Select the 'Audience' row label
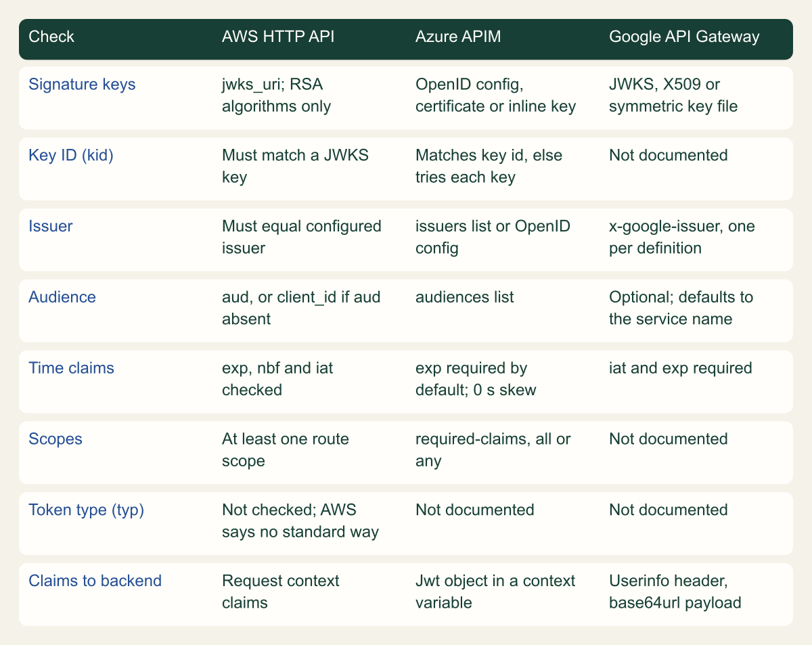Screen dimensions: 812x645 pos(62,297)
